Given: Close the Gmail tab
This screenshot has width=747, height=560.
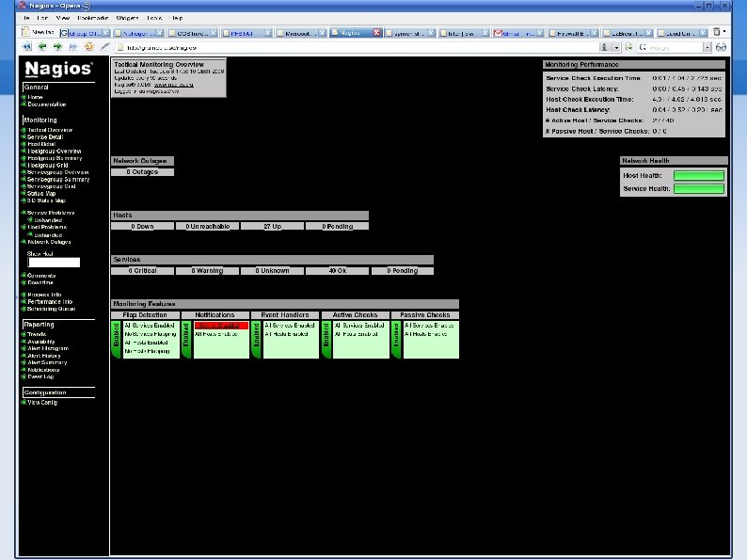Looking at the screenshot, I should tap(540, 33).
